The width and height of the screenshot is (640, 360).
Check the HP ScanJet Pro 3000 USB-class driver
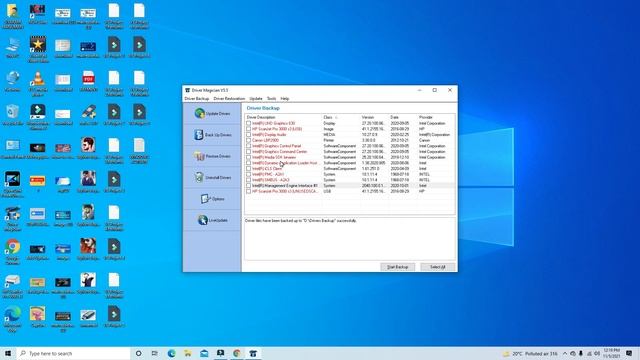[249, 191]
